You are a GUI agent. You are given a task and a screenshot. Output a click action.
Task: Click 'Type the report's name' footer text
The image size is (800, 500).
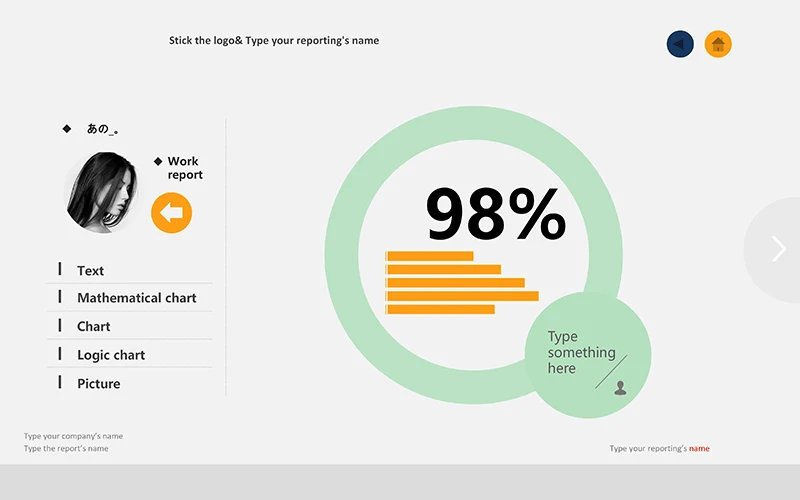66,448
